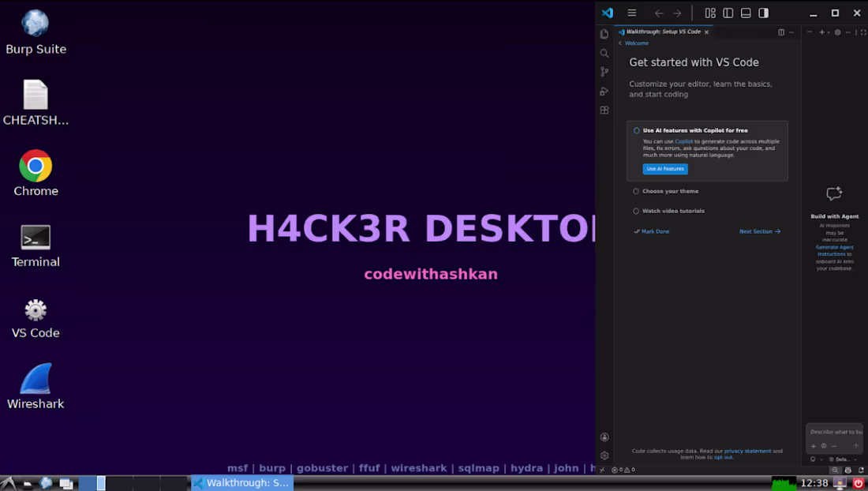Click the VS Code logo in title bar
The image size is (868, 491).
(x=608, y=13)
